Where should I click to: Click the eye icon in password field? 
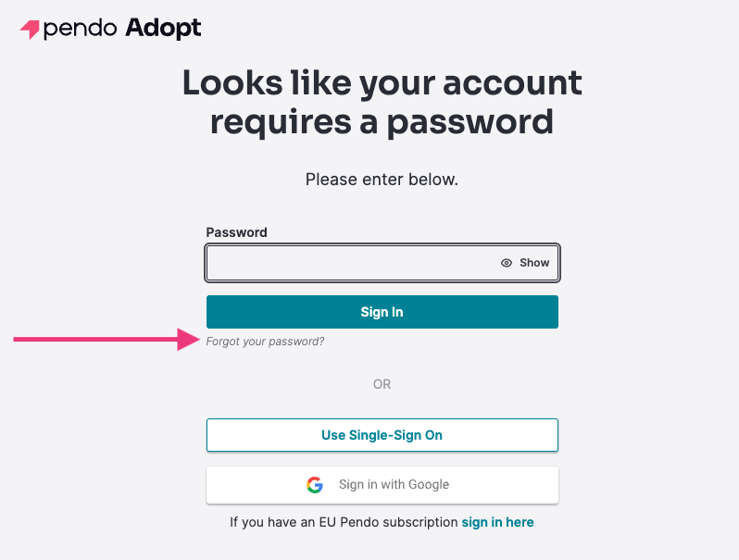tap(507, 263)
